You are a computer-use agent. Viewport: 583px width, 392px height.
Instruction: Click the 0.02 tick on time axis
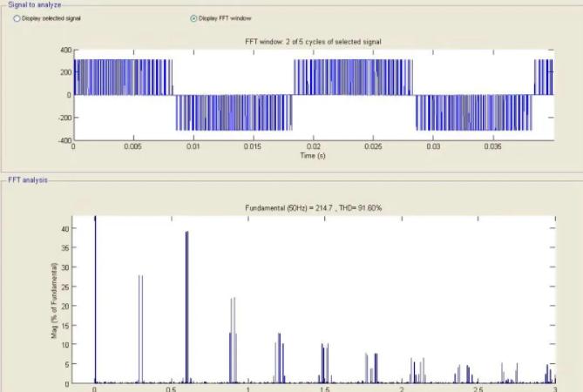pyautogui.click(x=313, y=147)
